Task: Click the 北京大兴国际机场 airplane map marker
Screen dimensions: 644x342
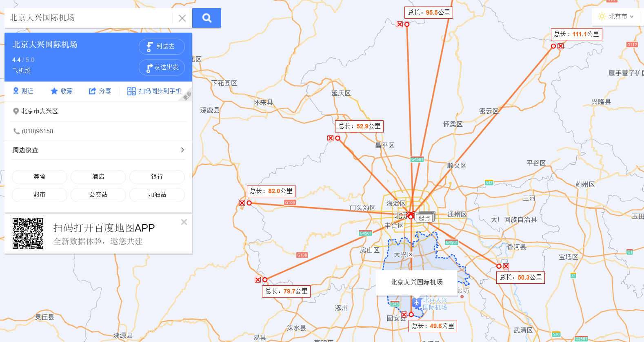Action: tap(416, 302)
